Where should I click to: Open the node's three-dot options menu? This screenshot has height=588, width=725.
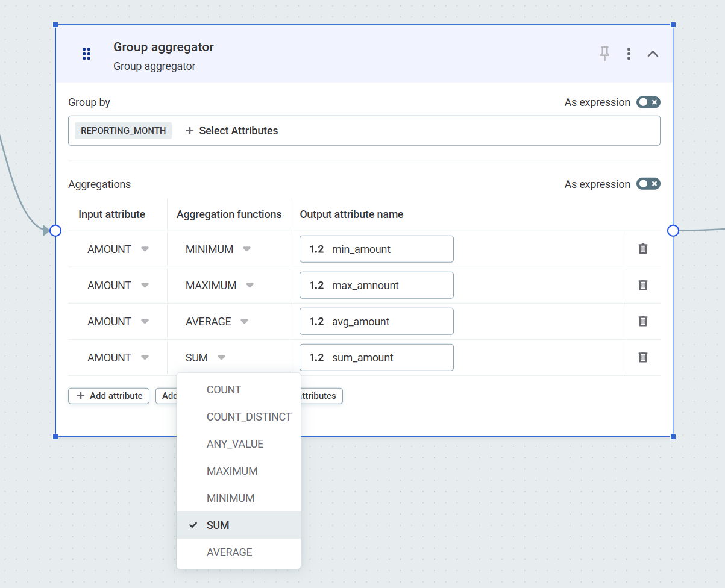[629, 54]
